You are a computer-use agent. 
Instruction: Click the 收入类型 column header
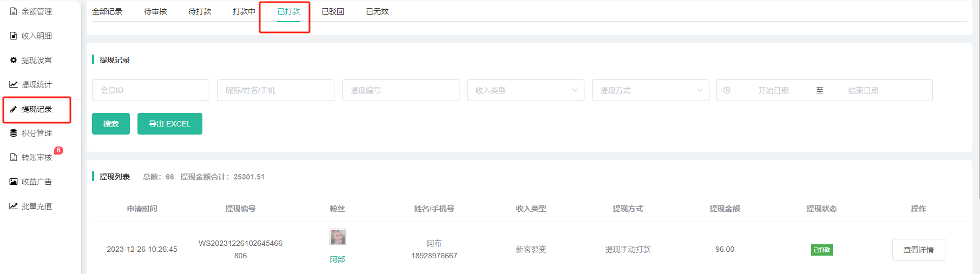pyautogui.click(x=531, y=209)
